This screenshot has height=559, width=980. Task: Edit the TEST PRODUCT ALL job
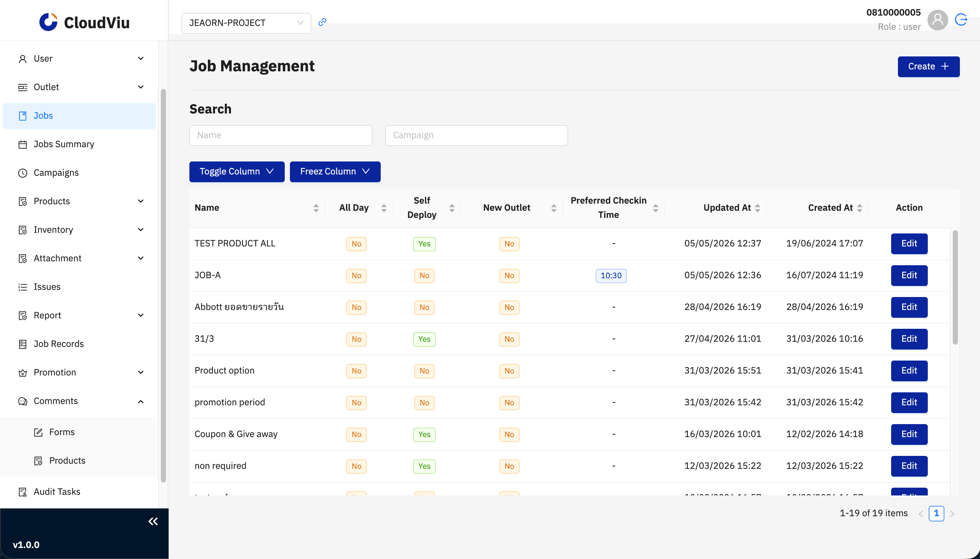pos(909,244)
